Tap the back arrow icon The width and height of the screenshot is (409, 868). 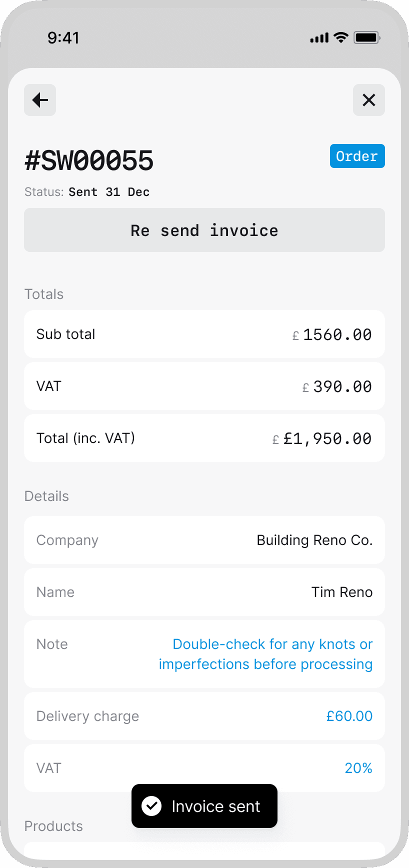[x=40, y=100]
